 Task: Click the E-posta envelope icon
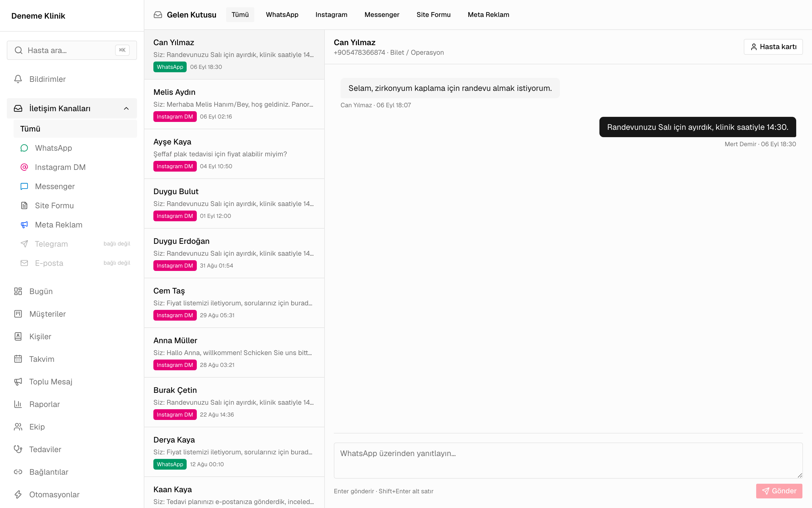pyautogui.click(x=24, y=263)
